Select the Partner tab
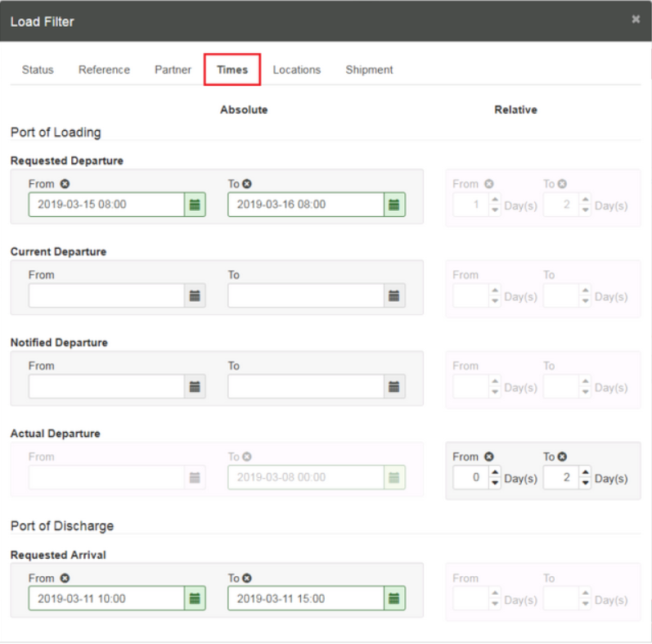652x644 pixels. coord(173,70)
